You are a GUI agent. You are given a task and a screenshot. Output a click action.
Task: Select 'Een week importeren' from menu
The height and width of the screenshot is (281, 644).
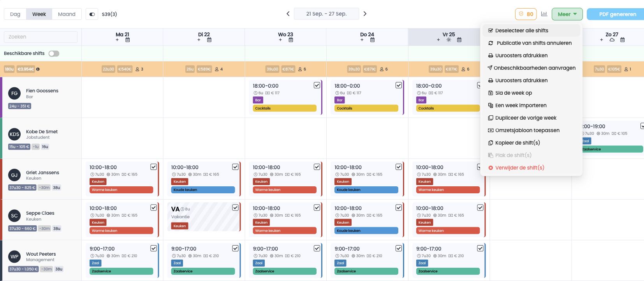[531, 105]
